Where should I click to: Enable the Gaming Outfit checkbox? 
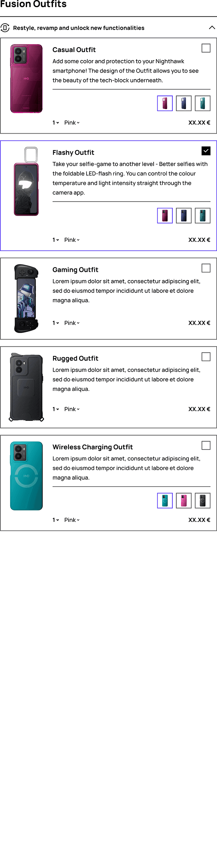point(206,268)
